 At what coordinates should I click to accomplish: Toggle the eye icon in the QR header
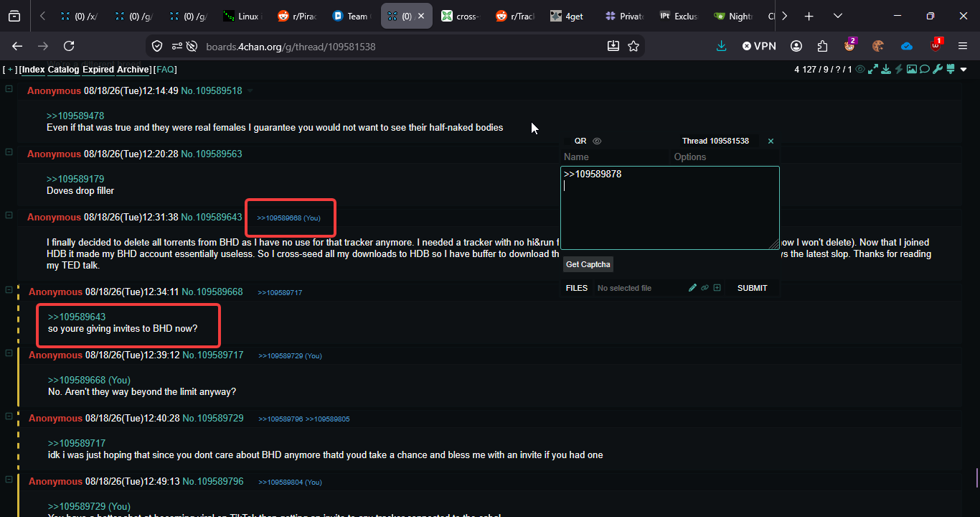tap(597, 141)
